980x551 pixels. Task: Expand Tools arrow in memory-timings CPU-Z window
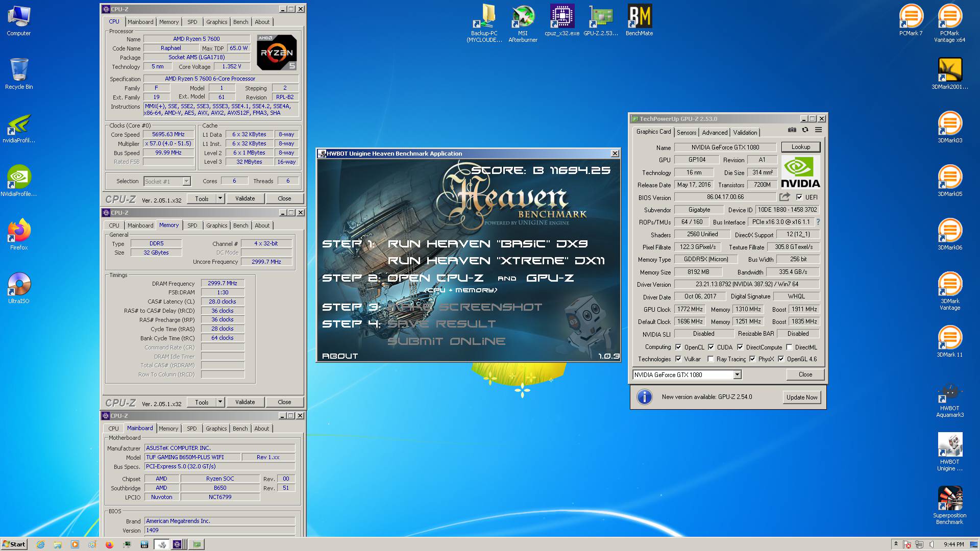coord(220,402)
